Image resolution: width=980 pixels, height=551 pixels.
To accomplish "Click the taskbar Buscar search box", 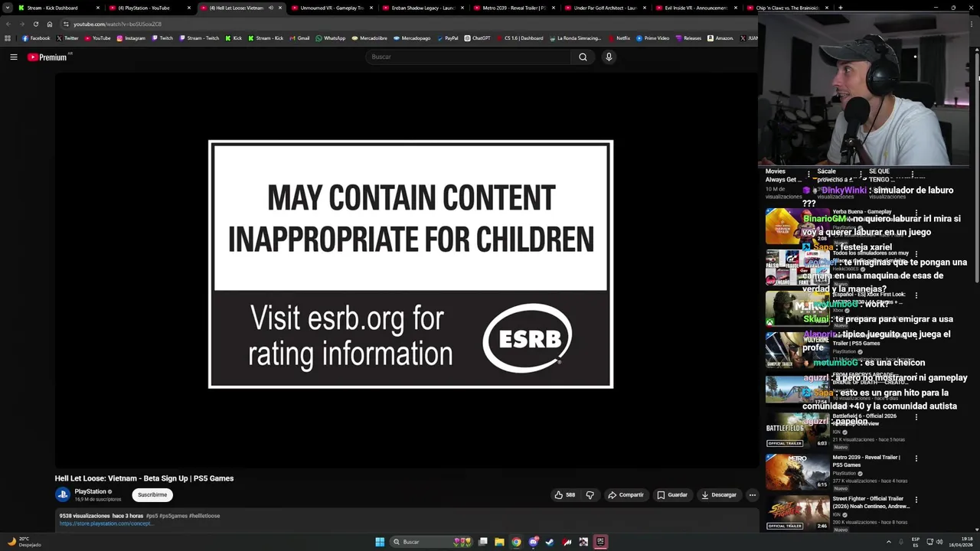I will [433, 542].
